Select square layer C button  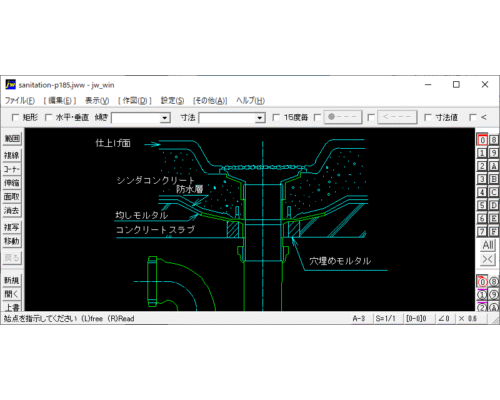click(x=494, y=192)
